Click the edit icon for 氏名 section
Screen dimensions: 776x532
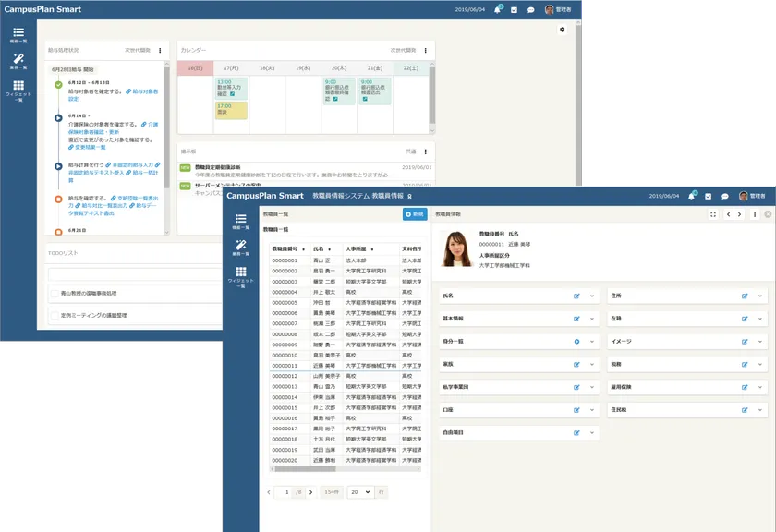(x=576, y=296)
